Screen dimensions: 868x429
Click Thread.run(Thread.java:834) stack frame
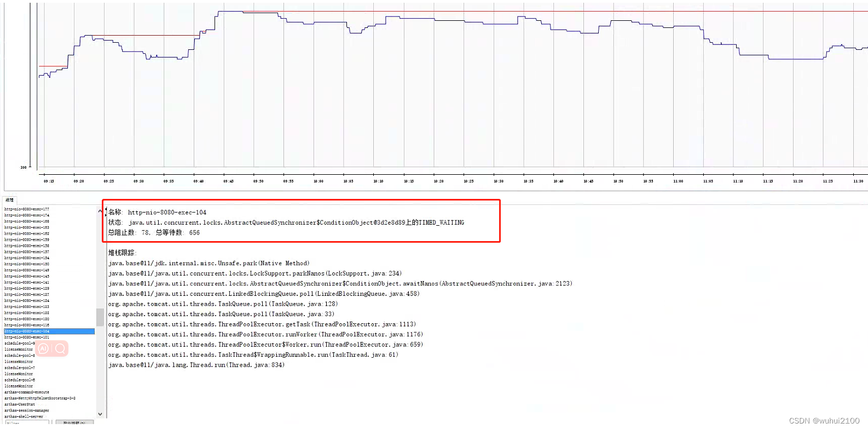point(196,365)
